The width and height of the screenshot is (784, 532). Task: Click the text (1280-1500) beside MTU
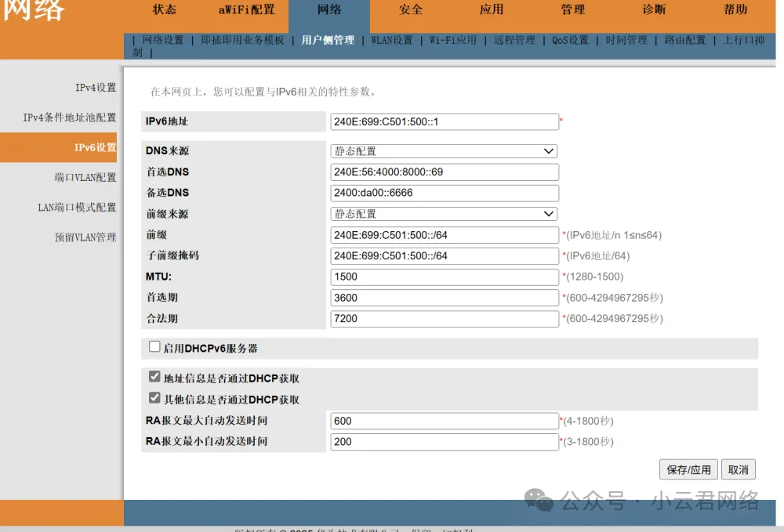pos(594,277)
